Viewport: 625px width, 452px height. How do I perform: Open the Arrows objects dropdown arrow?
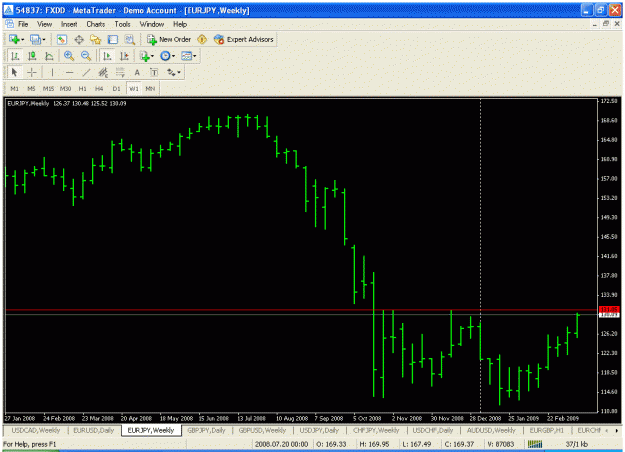click(x=179, y=73)
